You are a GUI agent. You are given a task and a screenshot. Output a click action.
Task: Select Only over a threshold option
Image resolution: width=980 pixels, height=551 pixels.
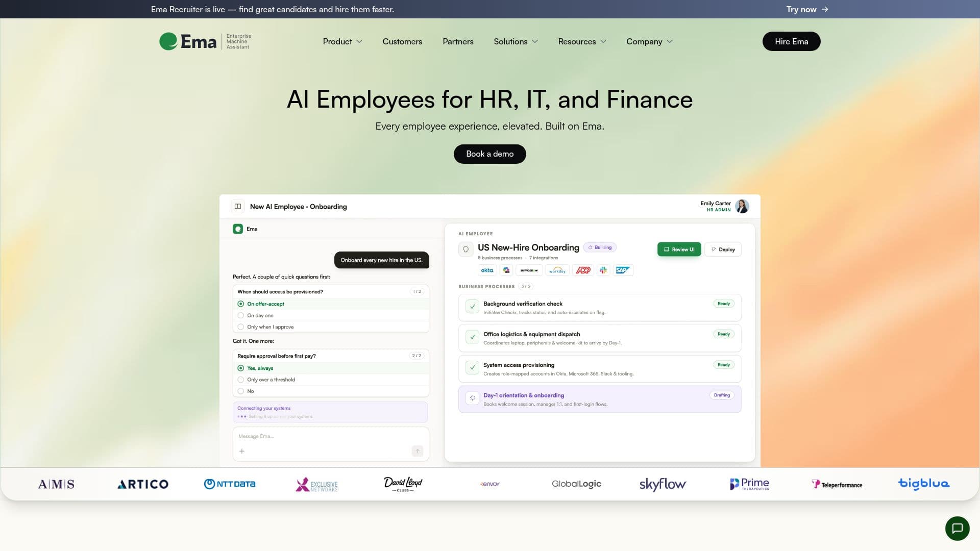(331, 380)
